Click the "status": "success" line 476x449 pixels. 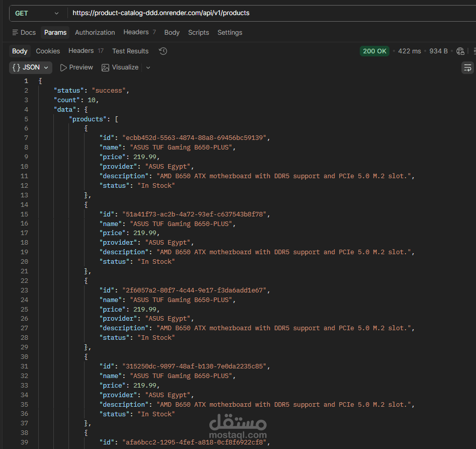point(92,91)
